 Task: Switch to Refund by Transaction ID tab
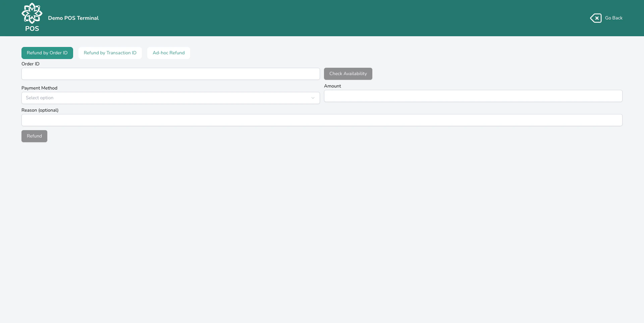(x=110, y=53)
